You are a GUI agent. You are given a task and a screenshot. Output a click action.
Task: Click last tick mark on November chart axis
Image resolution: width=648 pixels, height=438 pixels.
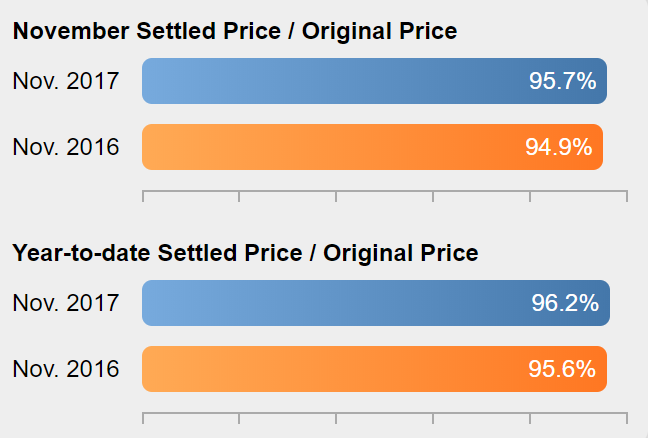[627, 196]
